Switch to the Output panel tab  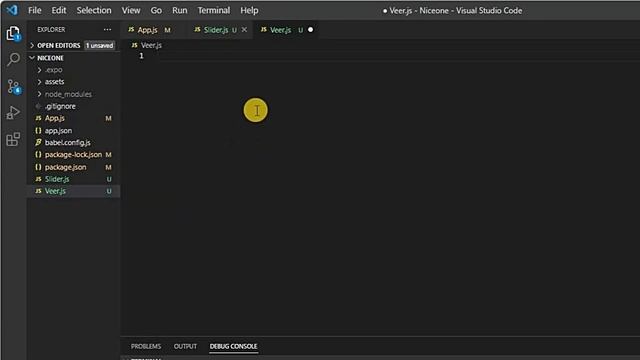pyautogui.click(x=185, y=346)
